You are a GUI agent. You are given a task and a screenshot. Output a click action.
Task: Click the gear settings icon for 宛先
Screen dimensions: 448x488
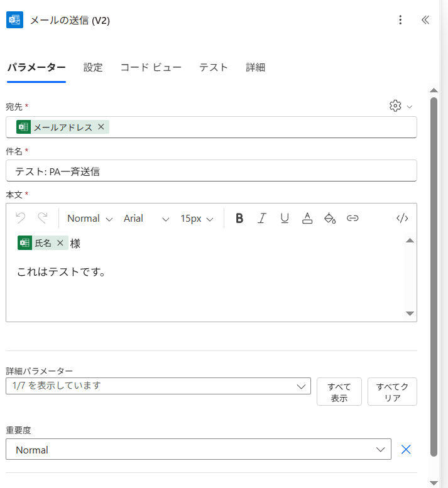coord(395,106)
